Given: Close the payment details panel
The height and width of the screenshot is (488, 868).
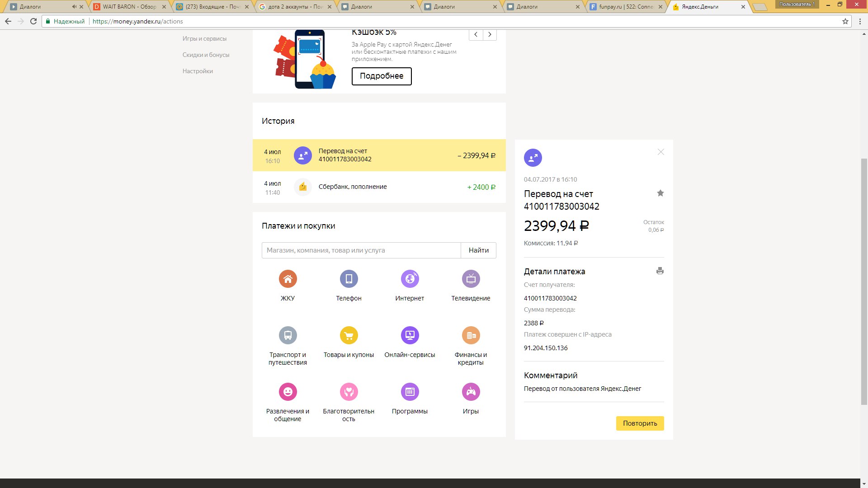Looking at the screenshot, I should click(661, 152).
